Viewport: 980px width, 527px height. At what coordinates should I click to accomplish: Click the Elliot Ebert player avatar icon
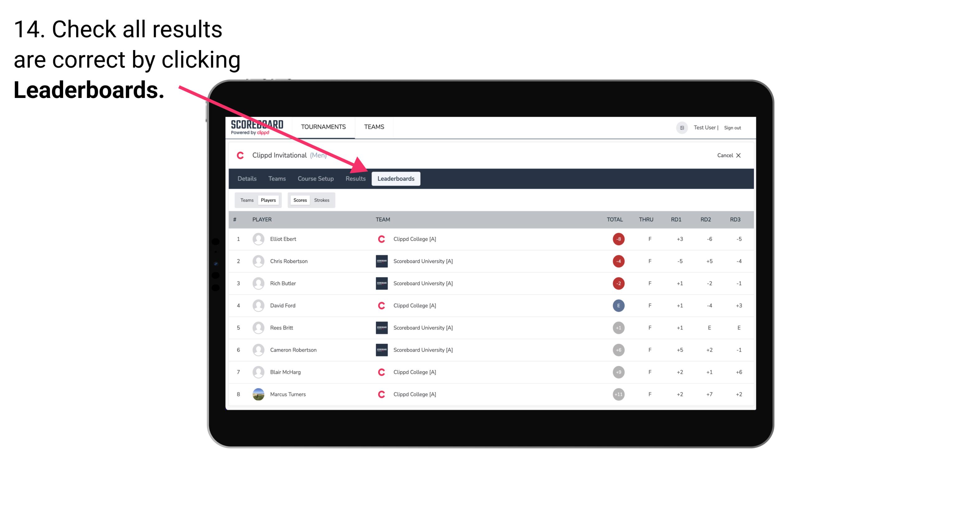(257, 239)
